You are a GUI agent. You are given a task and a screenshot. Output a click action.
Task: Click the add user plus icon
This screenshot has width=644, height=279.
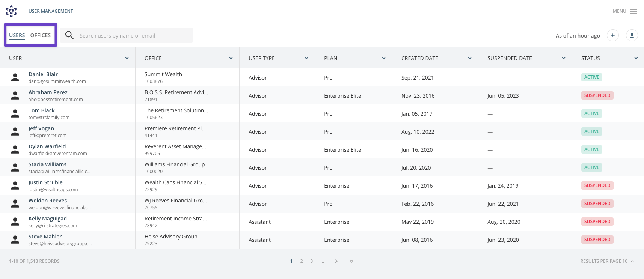[613, 35]
